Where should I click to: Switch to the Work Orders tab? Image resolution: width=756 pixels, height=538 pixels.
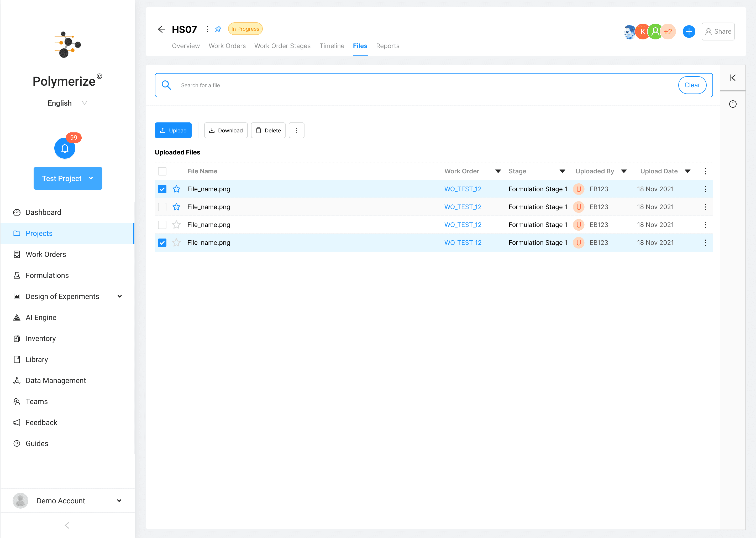click(x=227, y=46)
